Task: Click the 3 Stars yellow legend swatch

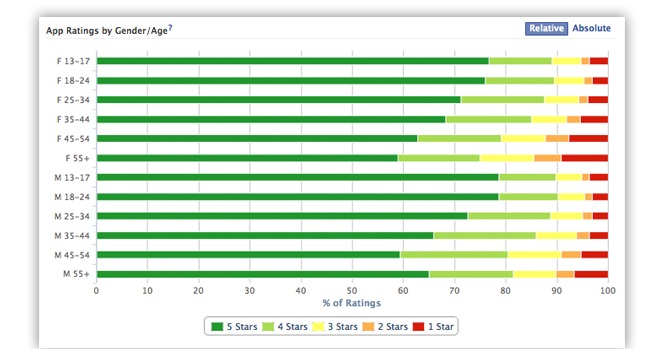Action: (318, 327)
